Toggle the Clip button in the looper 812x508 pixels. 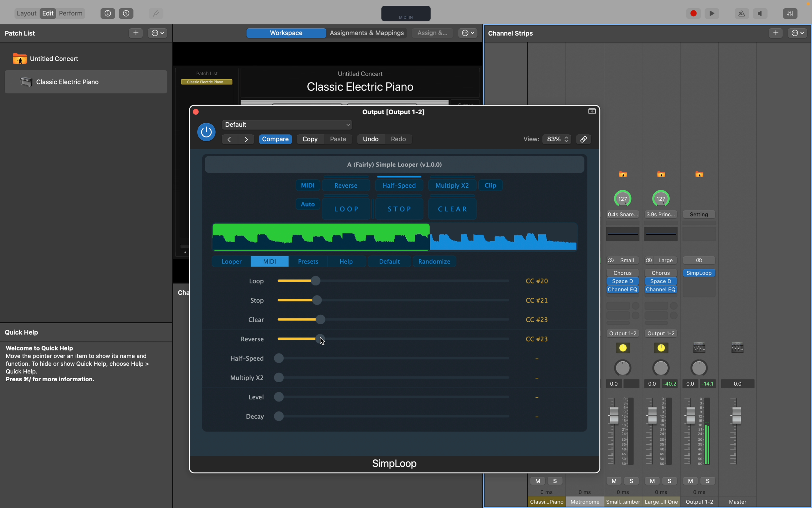click(491, 185)
